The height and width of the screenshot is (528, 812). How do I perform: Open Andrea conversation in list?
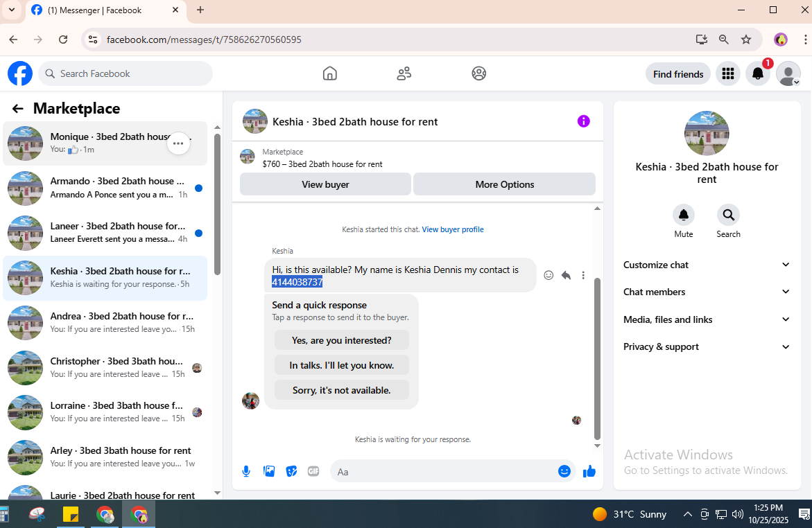point(105,323)
